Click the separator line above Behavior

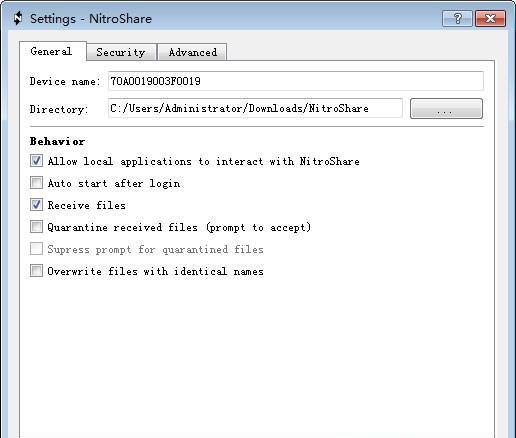click(257, 127)
